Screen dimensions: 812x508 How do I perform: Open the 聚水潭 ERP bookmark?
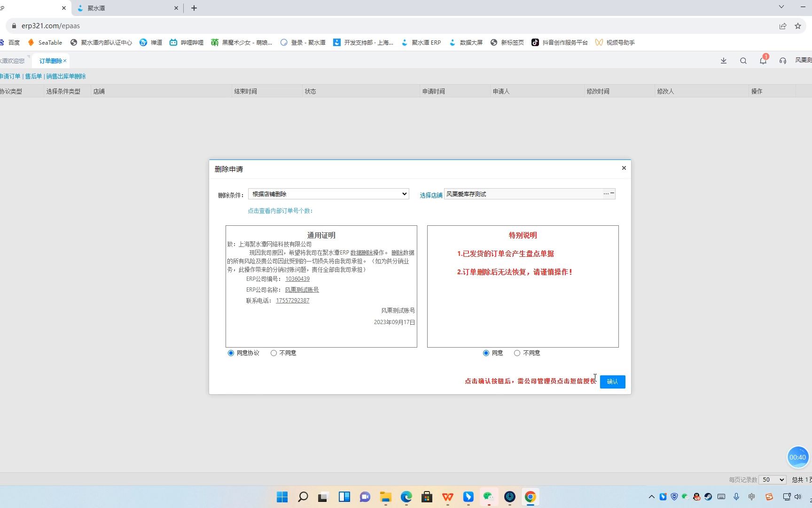(x=421, y=42)
